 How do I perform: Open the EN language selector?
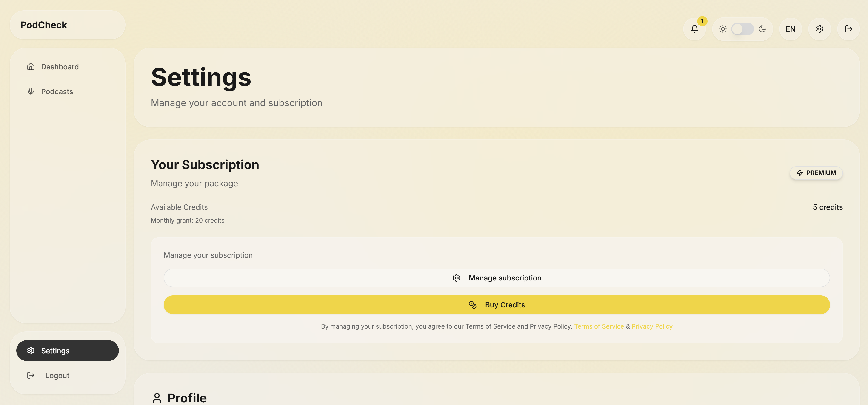click(791, 29)
